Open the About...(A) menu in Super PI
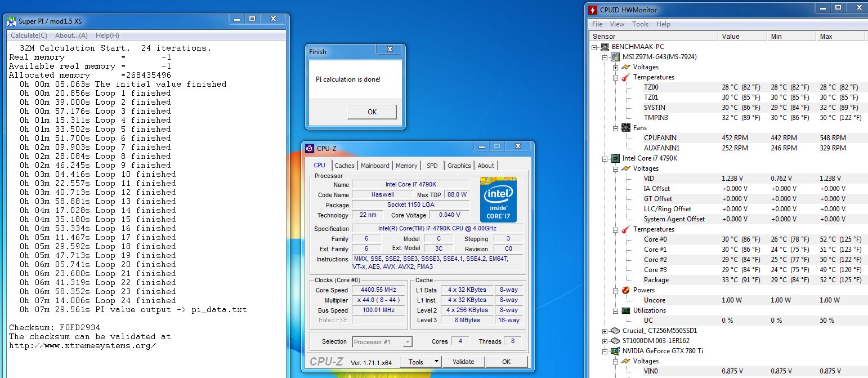The width and height of the screenshot is (868, 378). point(71,35)
